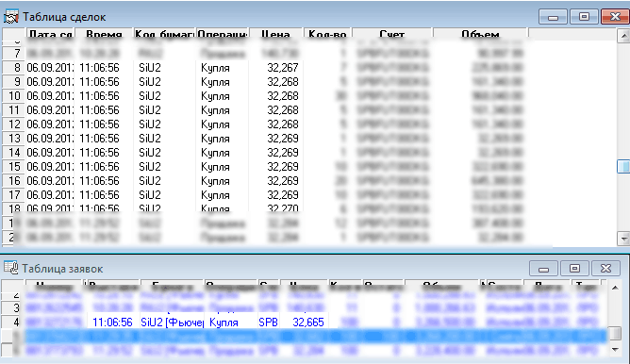Close the Таблица сделок window

615,17
